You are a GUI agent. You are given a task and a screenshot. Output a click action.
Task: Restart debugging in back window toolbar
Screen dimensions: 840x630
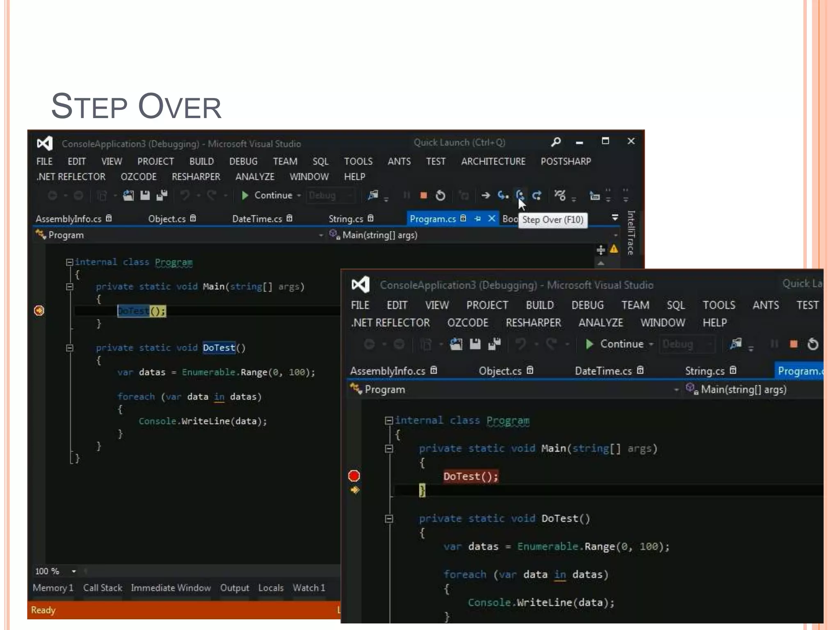tap(441, 196)
